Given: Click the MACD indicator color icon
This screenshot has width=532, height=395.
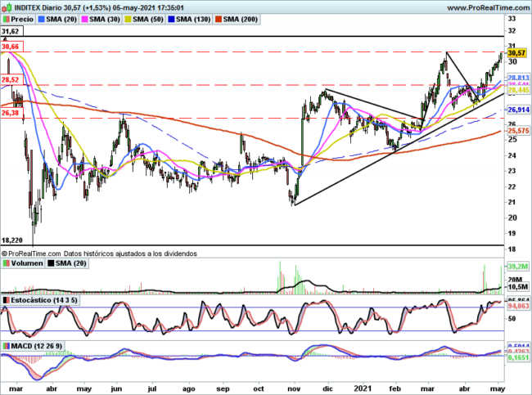Looking at the screenshot, I should tap(6, 346).
